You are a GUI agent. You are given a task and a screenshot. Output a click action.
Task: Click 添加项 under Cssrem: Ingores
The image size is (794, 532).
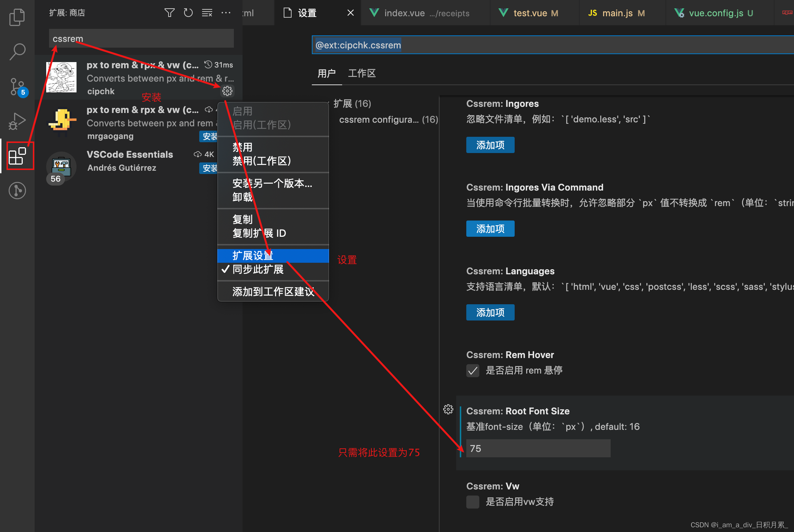(490, 145)
